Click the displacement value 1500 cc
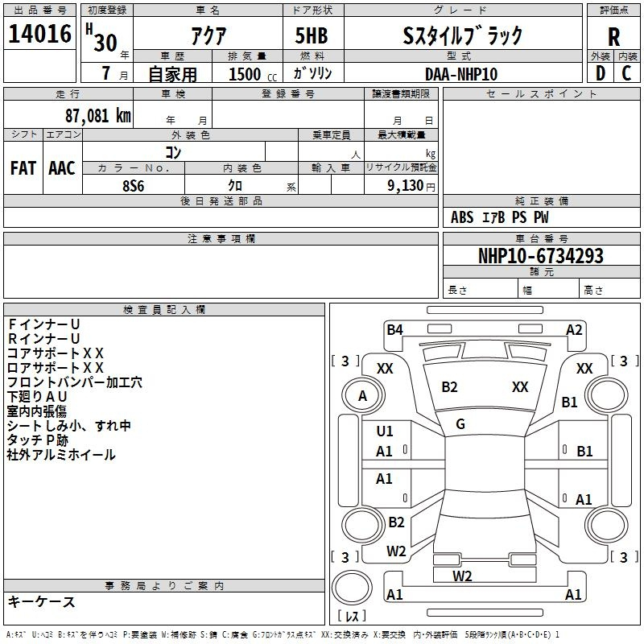The height and width of the screenshot is (644, 644). tap(253, 75)
